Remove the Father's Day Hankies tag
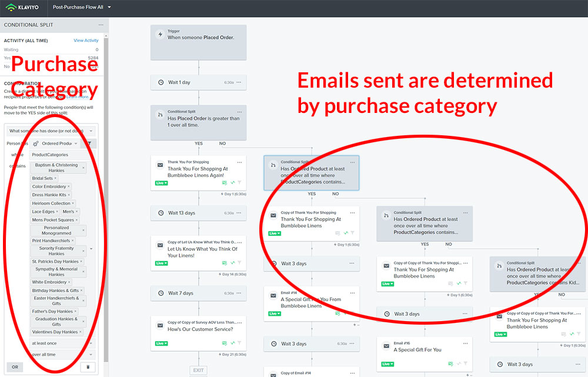Viewport: 588px width, 377px height. point(75,311)
